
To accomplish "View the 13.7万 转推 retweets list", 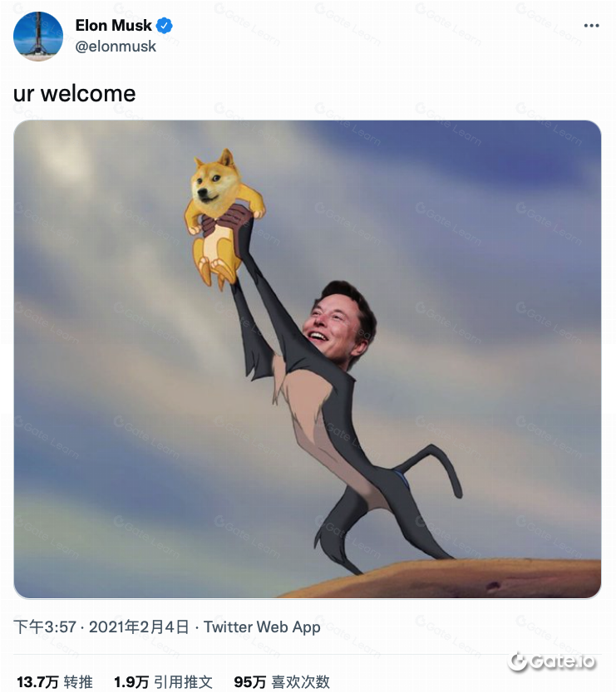I will 55,681.
